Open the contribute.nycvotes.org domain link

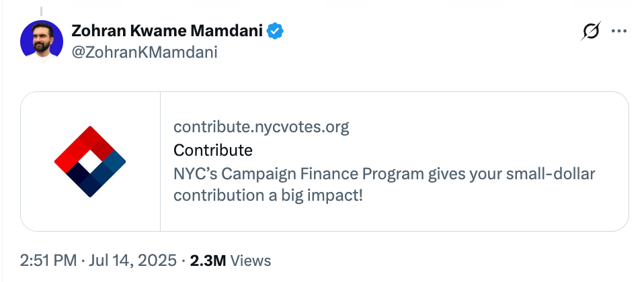tap(261, 127)
